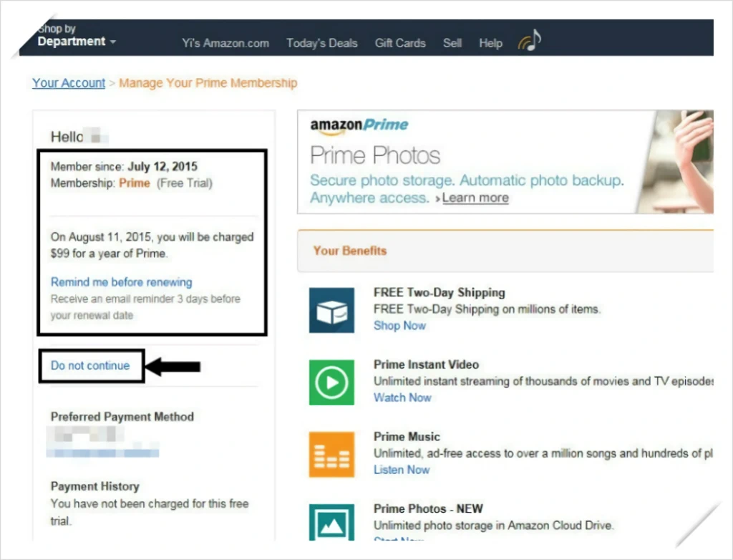
Task: Click Prime Photos - NEW title
Action: 428,508
